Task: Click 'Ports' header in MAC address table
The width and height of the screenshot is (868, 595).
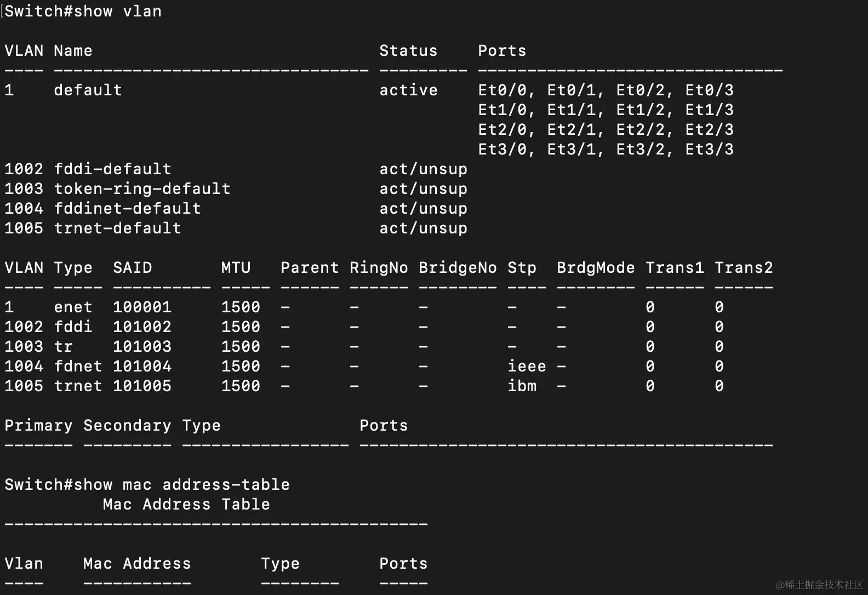Action: click(x=404, y=564)
